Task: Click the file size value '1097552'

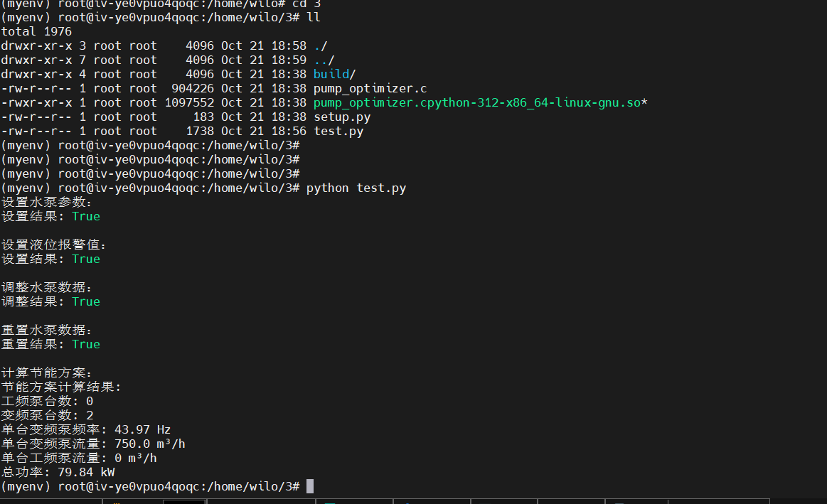Action: [189, 103]
